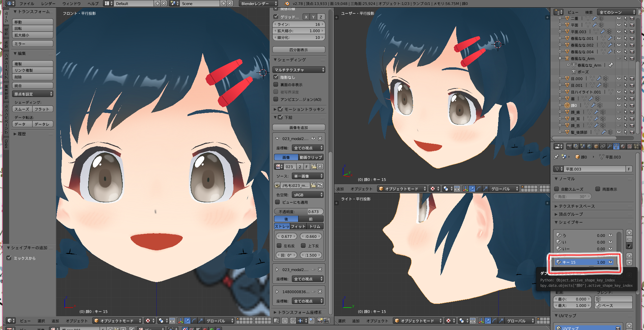Enable the ビューにも適用 checkbox
The height and width of the screenshot is (330, 644).
[x=277, y=202]
